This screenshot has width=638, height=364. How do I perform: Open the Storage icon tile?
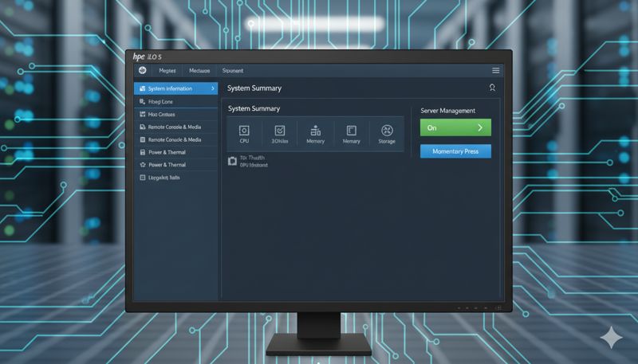387,131
